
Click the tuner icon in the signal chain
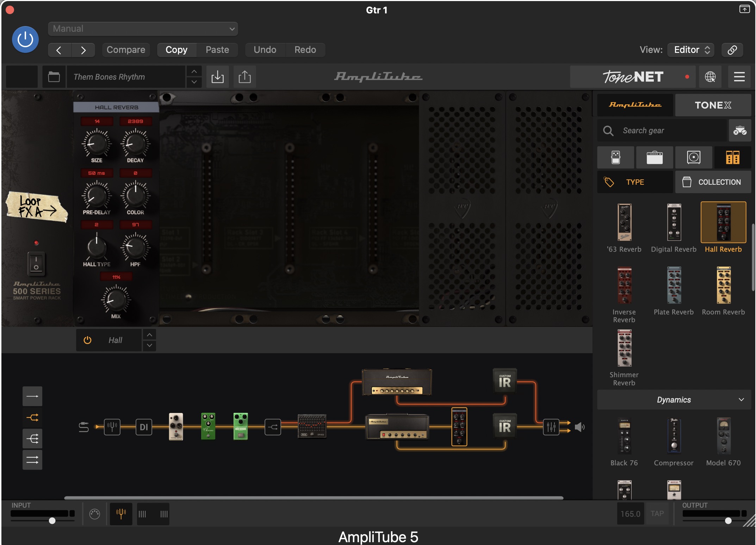click(112, 427)
